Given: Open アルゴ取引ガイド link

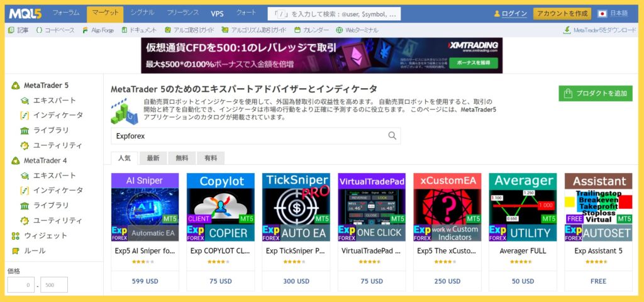Looking at the screenshot, I should tap(189, 30).
